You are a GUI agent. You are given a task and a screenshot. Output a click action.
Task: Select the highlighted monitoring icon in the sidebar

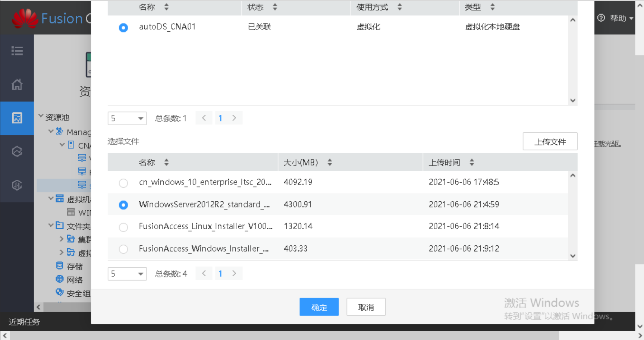point(17,118)
